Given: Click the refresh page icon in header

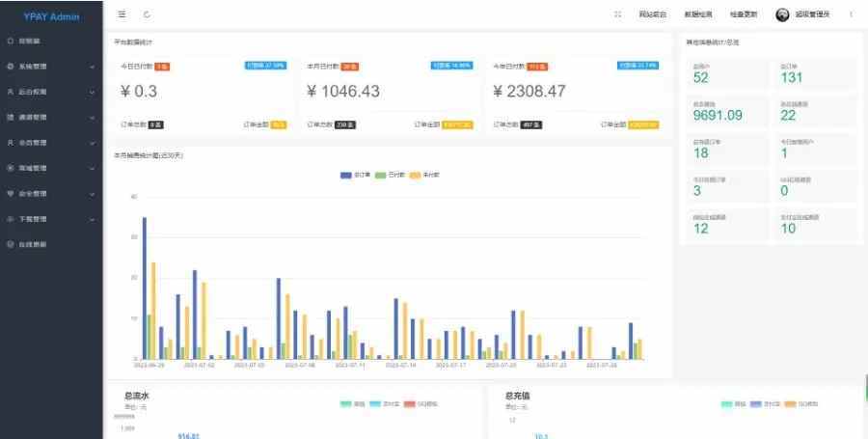Looking at the screenshot, I should coord(147,14).
